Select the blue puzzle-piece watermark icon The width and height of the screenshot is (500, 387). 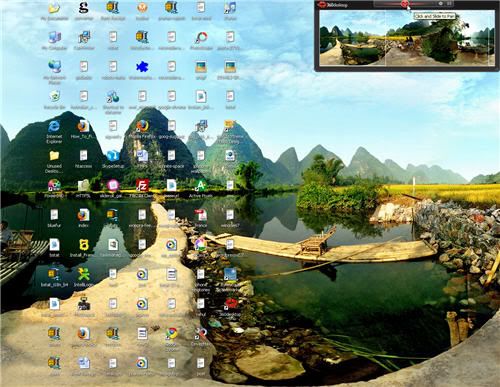(142, 67)
